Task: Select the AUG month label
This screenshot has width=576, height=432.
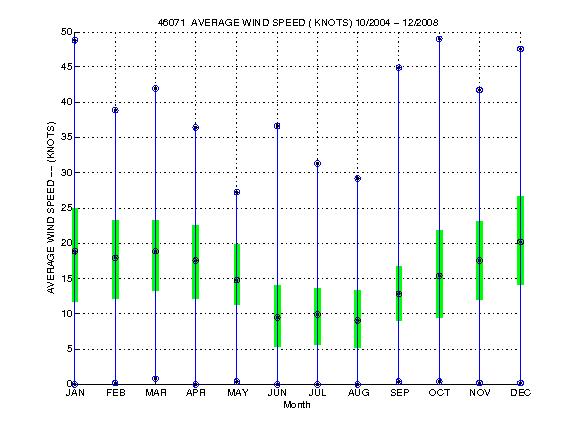Action: [x=359, y=393]
